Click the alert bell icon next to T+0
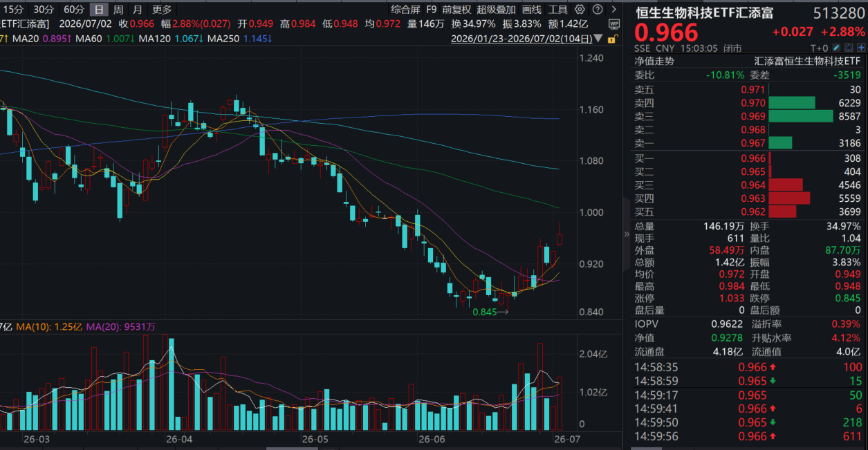 click(x=849, y=48)
